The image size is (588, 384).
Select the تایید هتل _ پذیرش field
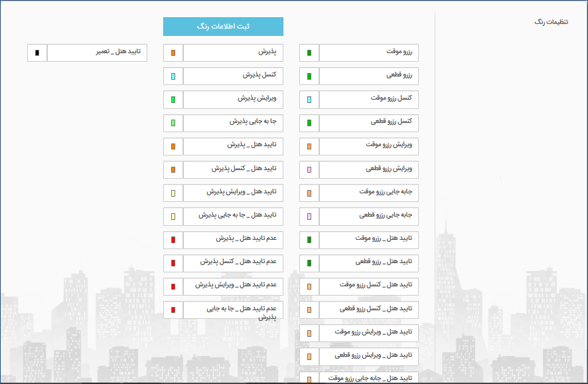233,146
